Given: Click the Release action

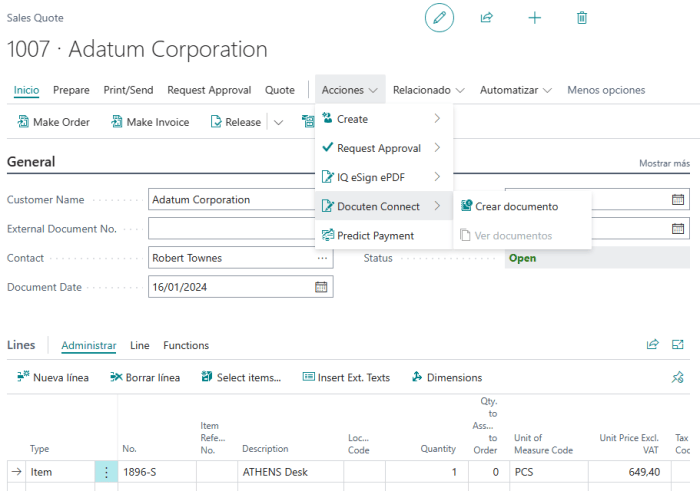Looking at the screenshot, I should coord(236,122).
